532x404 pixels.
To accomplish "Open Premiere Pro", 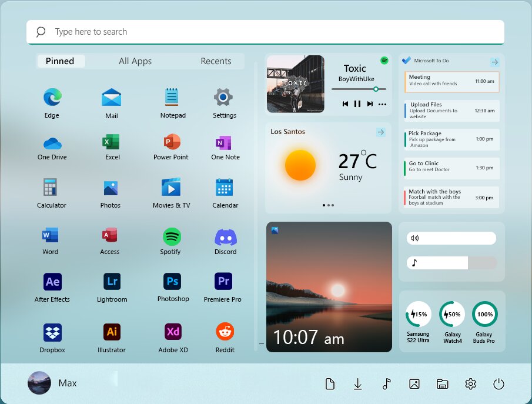I will click(x=223, y=281).
